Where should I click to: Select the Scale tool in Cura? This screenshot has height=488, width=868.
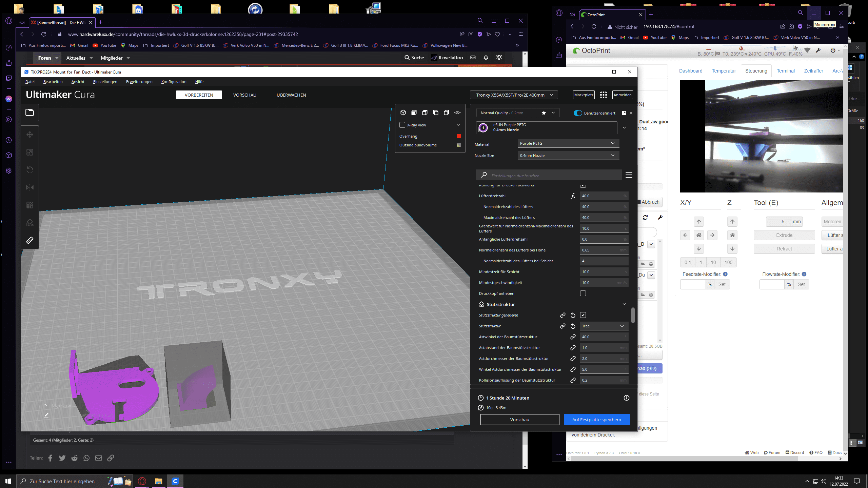30,152
